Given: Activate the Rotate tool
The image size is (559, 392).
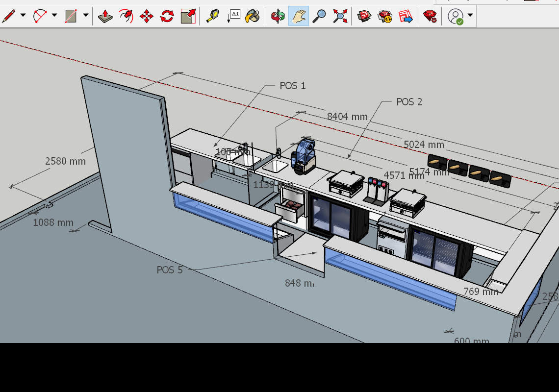Looking at the screenshot, I should (167, 16).
